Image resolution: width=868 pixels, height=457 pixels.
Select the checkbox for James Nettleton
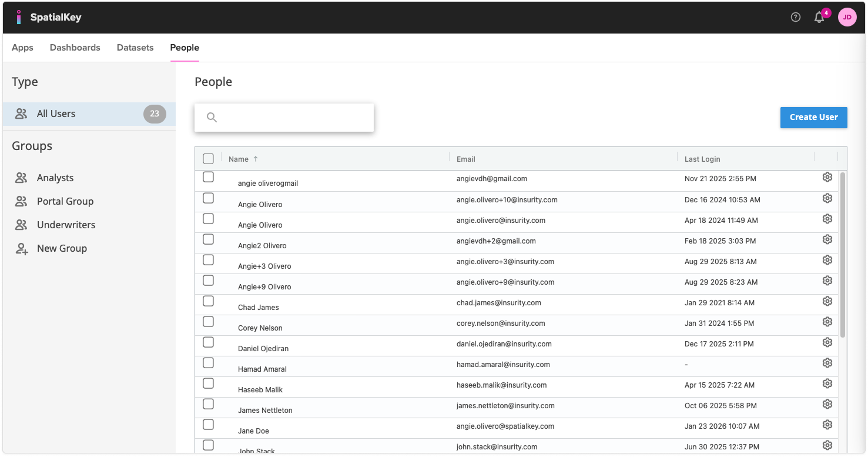tap(208, 404)
